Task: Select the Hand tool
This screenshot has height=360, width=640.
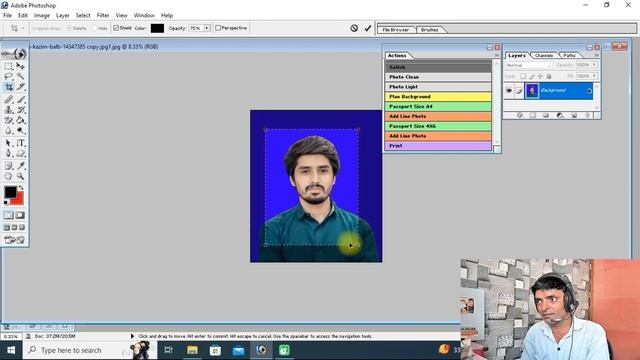Action: 9,176
